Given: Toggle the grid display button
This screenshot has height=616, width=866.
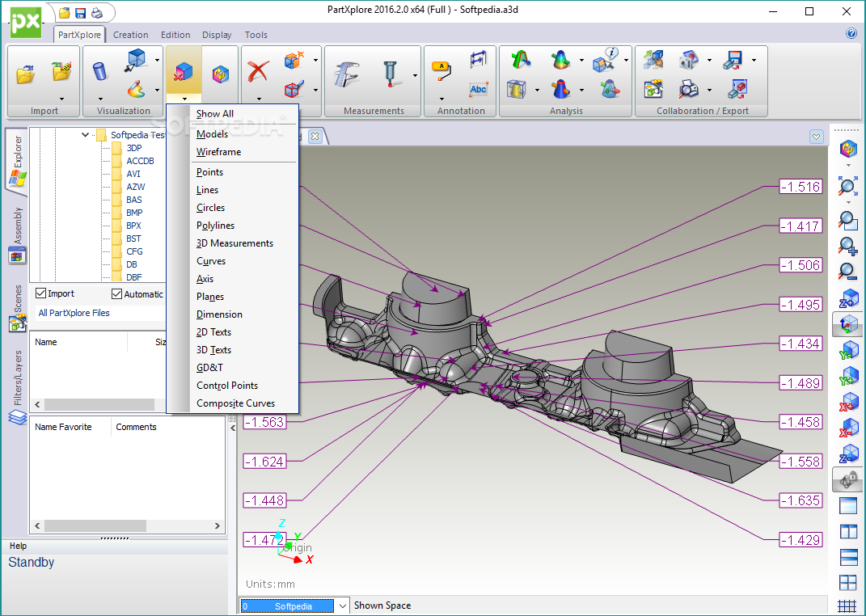Looking at the screenshot, I should [847, 606].
